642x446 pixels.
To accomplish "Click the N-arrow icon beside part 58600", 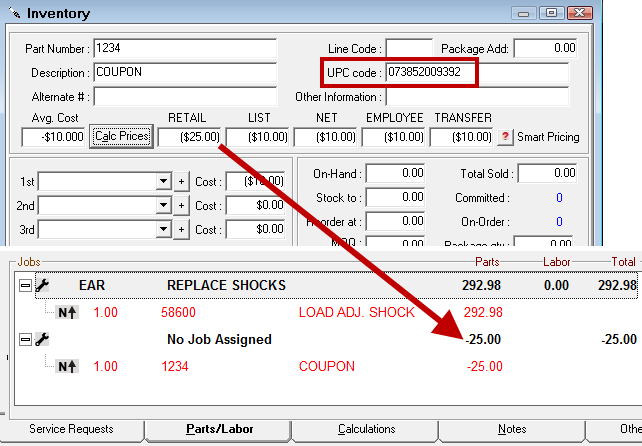I will [67, 312].
